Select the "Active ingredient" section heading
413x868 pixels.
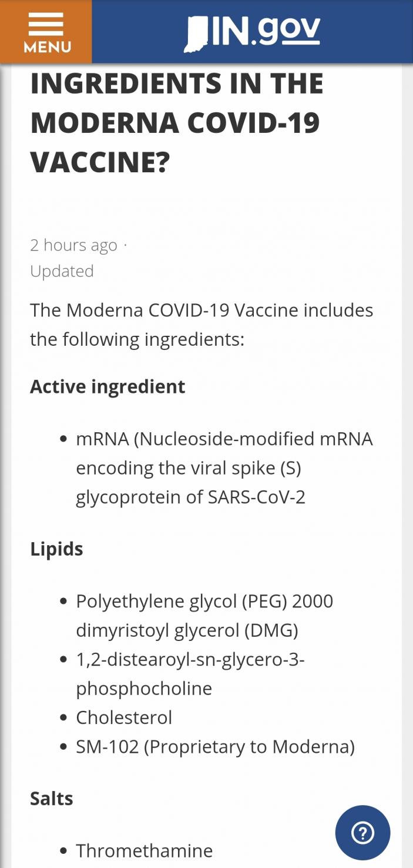point(108,386)
